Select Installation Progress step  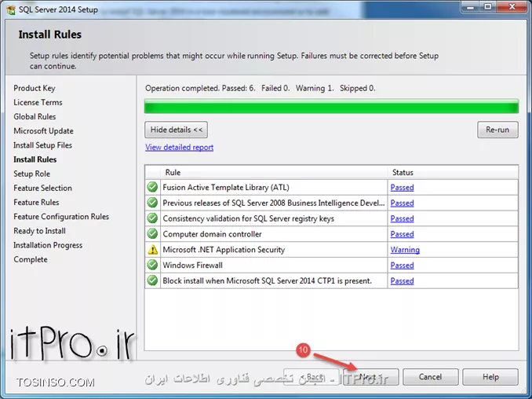click(48, 245)
